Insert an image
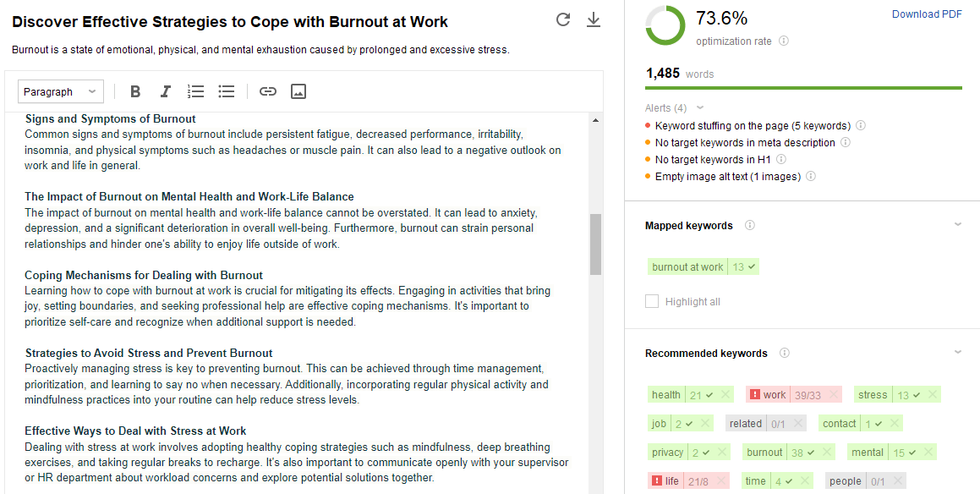 (x=298, y=92)
